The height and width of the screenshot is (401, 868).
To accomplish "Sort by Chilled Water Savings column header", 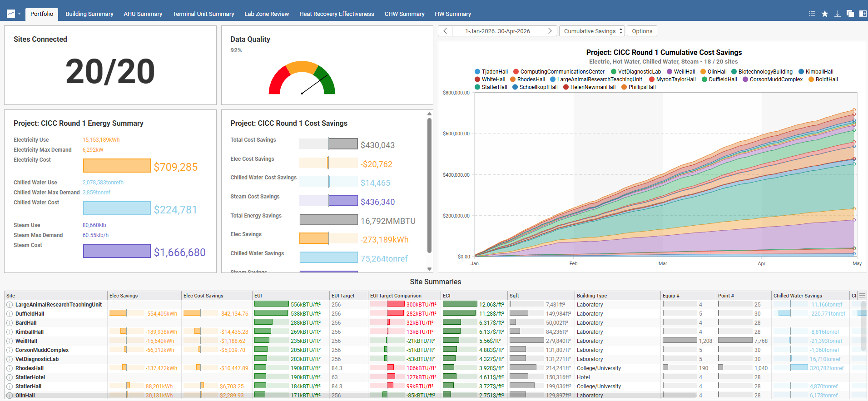I will coord(810,296).
